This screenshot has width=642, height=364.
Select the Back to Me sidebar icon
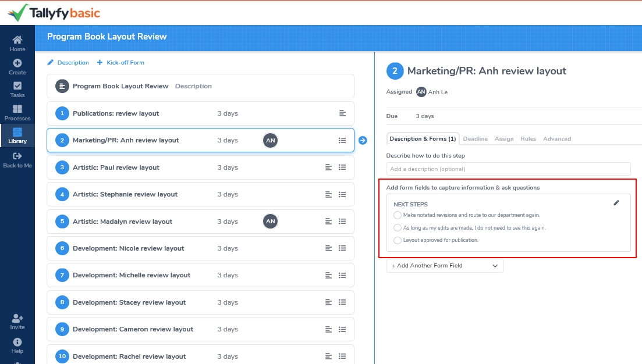tap(17, 157)
